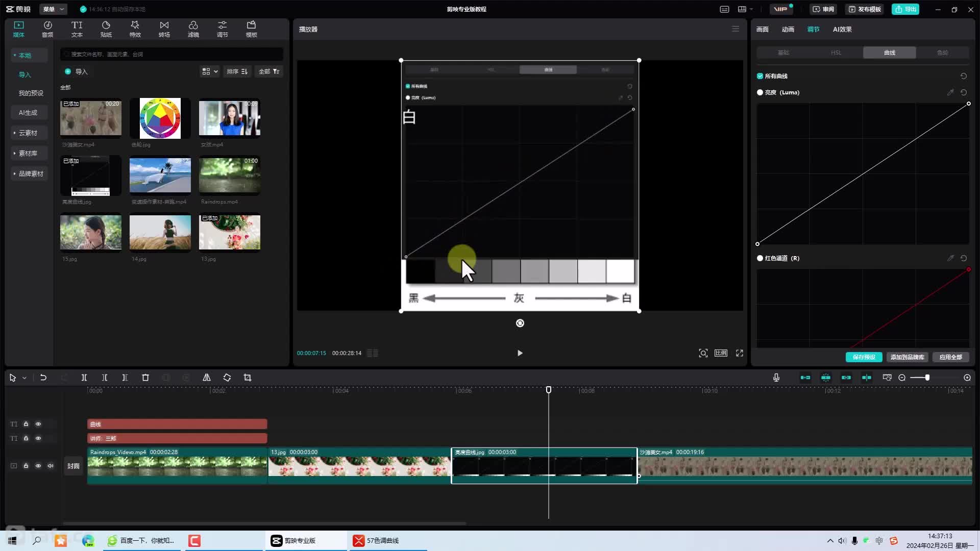This screenshot has height=551, width=980.
Task: Hide the 讲师 text track with eye icon
Action: tap(38, 438)
